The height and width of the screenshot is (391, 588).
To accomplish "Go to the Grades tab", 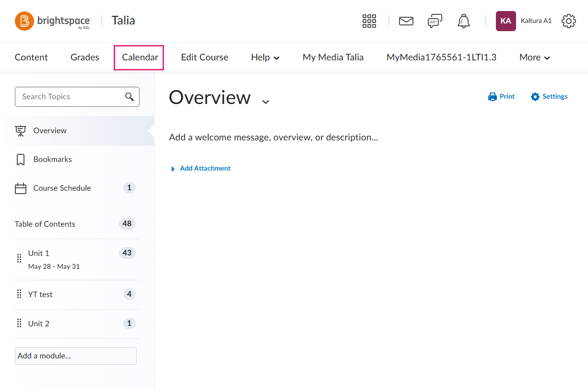I will click(x=85, y=57).
